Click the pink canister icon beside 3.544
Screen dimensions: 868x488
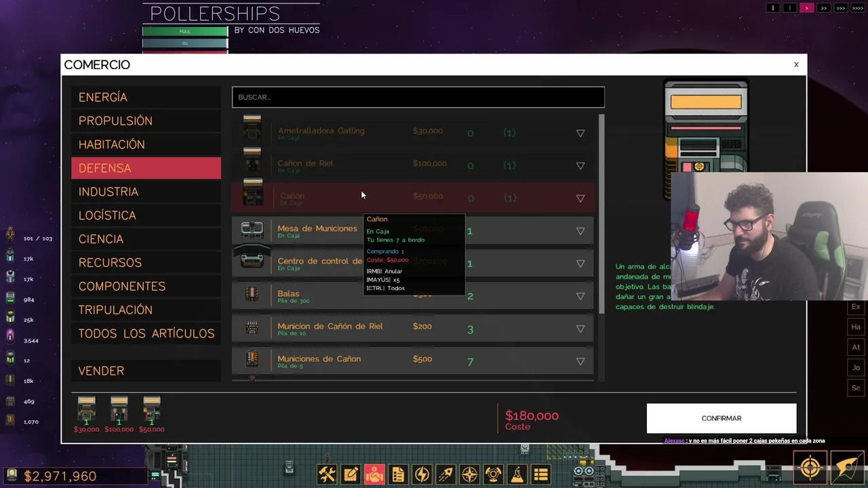pos(10,336)
